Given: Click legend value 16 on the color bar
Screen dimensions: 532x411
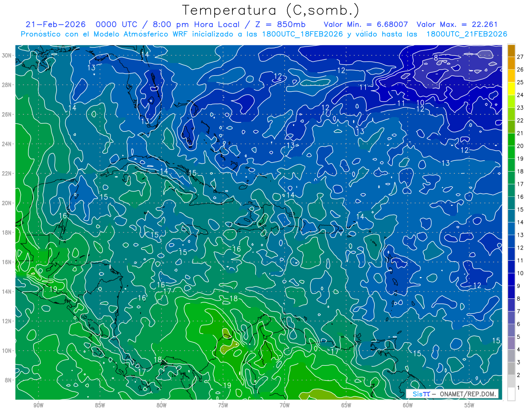Looking at the screenshot, I should coord(520,197).
